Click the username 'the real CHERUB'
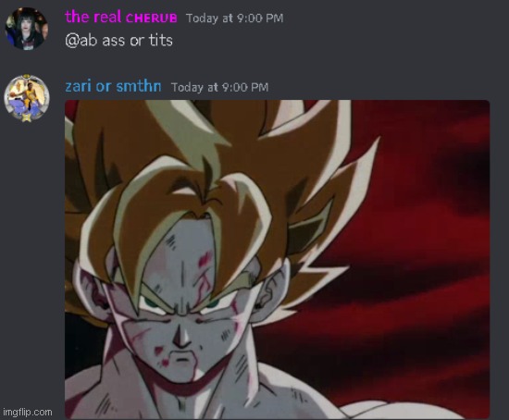The width and height of the screenshot is (509, 420). 121,17
